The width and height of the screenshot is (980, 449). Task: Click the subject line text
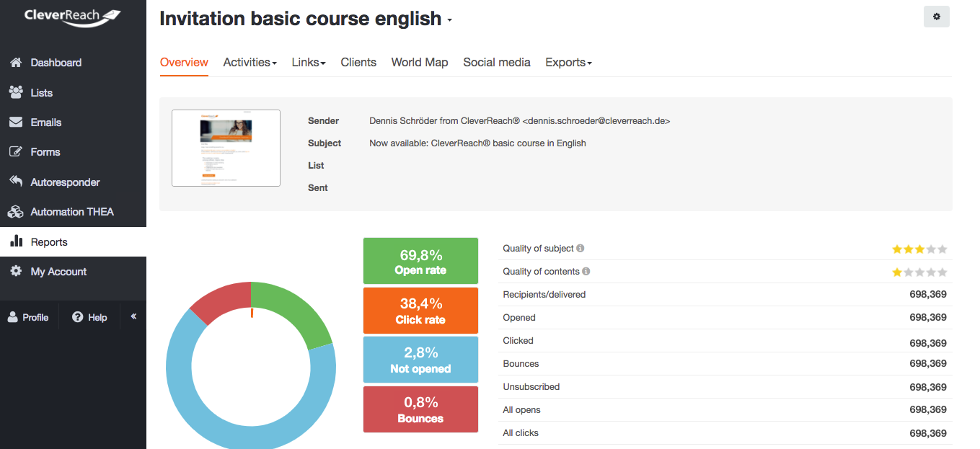click(477, 143)
